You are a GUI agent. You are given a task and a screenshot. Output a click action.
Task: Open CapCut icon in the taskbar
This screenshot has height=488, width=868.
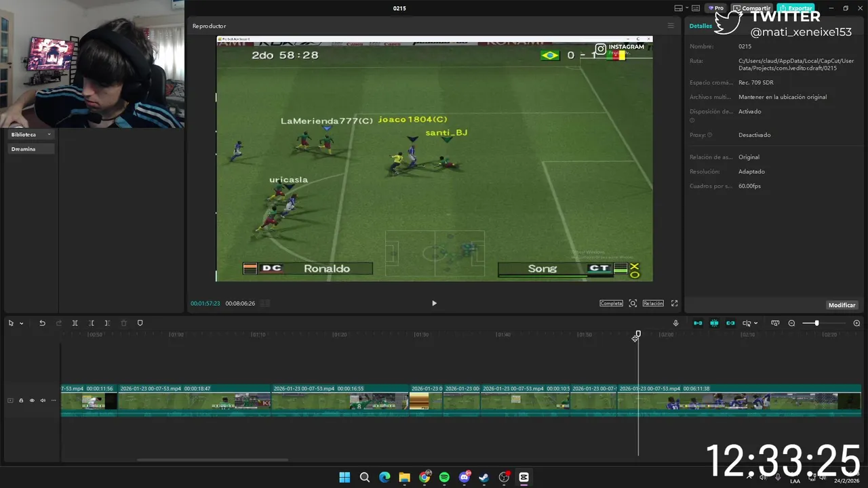click(524, 477)
